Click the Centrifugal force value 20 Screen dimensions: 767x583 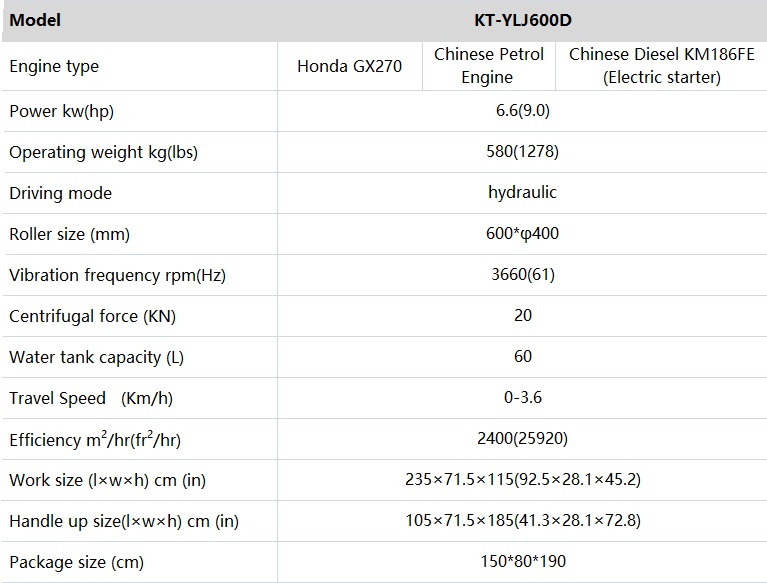click(x=522, y=315)
